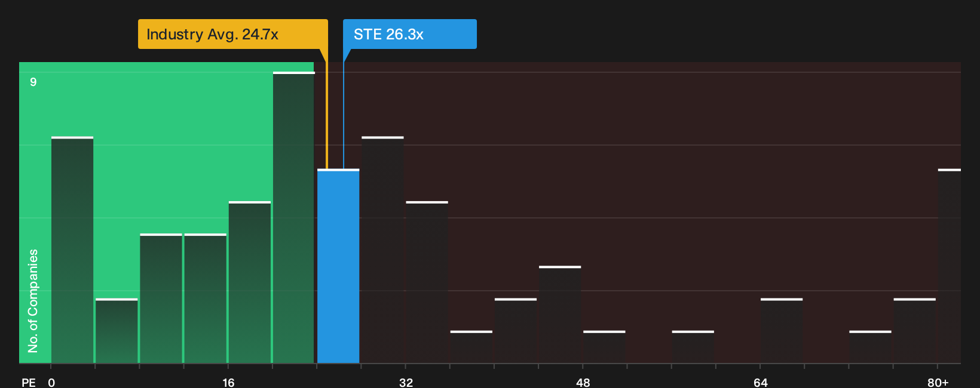Select the blue STE histogram bar
Screen dimensions: 980x388
pos(338,266)
